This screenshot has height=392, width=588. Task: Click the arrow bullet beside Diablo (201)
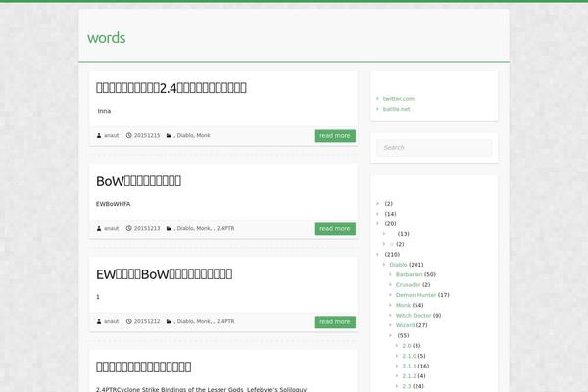point(384,264)
